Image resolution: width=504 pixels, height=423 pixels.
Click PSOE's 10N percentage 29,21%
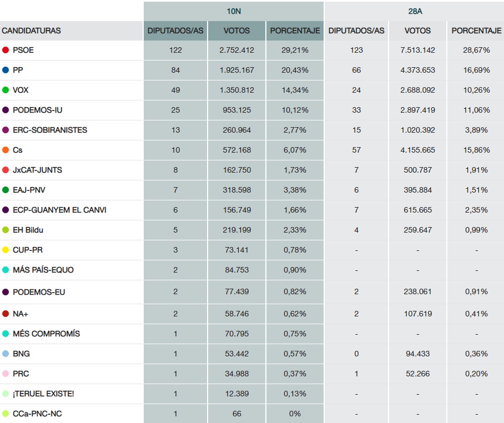point(295,50)
